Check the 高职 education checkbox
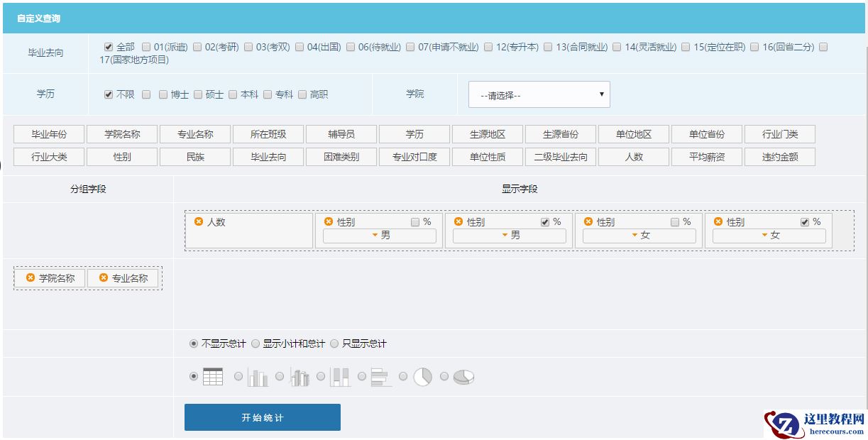868x440 pixels. 302,94
